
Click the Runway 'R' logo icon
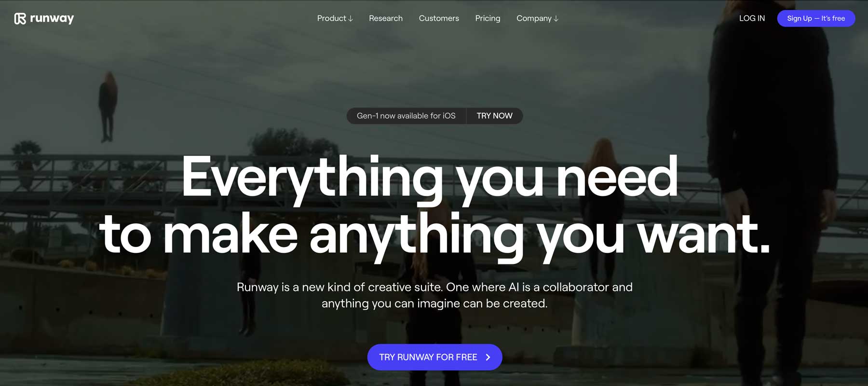coord(20,19)
